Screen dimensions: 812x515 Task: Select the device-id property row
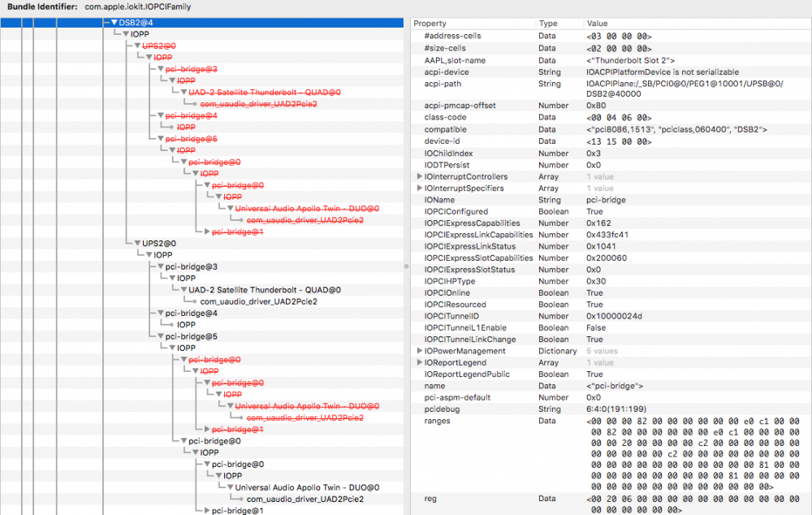611,141
